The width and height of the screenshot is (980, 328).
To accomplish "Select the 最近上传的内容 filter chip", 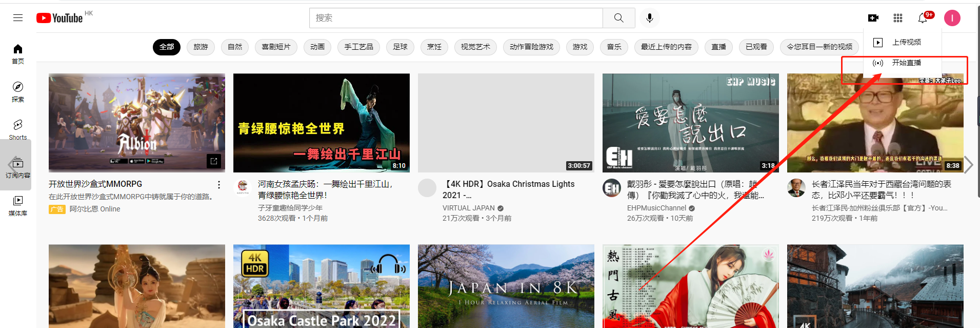I will point(666,47).
